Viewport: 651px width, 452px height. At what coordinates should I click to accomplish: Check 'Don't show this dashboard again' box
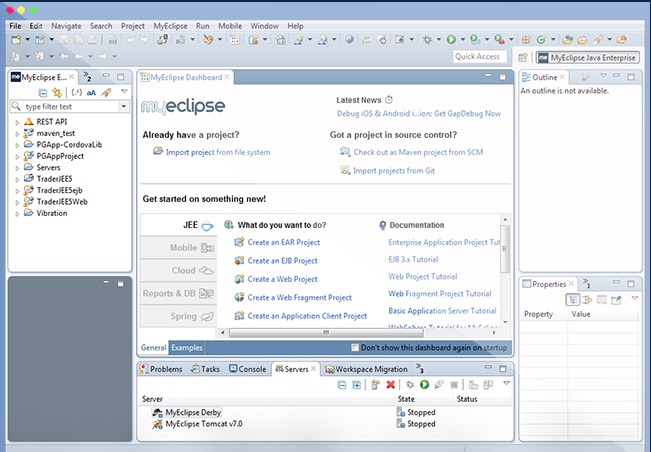(x=357, y=348)
